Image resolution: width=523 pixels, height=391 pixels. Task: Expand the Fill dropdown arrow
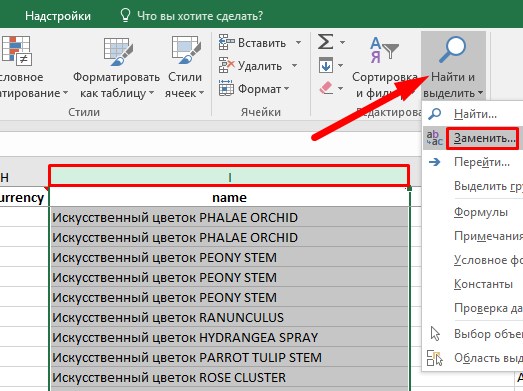click(x=341, y=65)
